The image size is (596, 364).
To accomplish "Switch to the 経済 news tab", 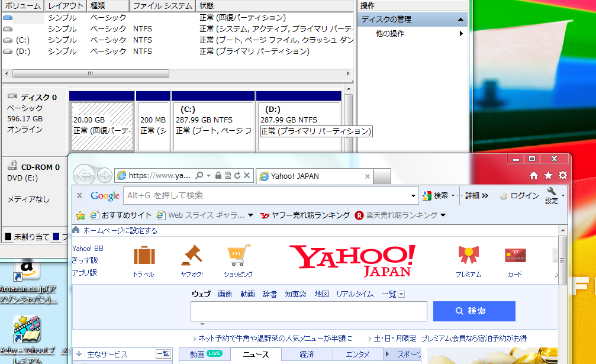I will [307, 355].
